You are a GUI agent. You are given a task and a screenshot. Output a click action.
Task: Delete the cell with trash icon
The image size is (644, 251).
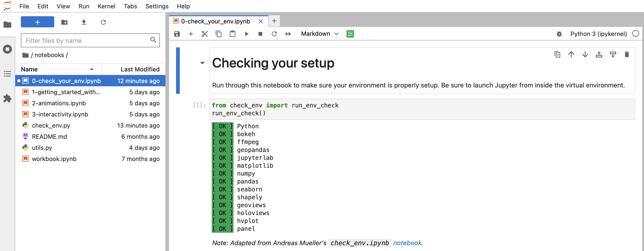pyautogui.click(x=626, y=54)
